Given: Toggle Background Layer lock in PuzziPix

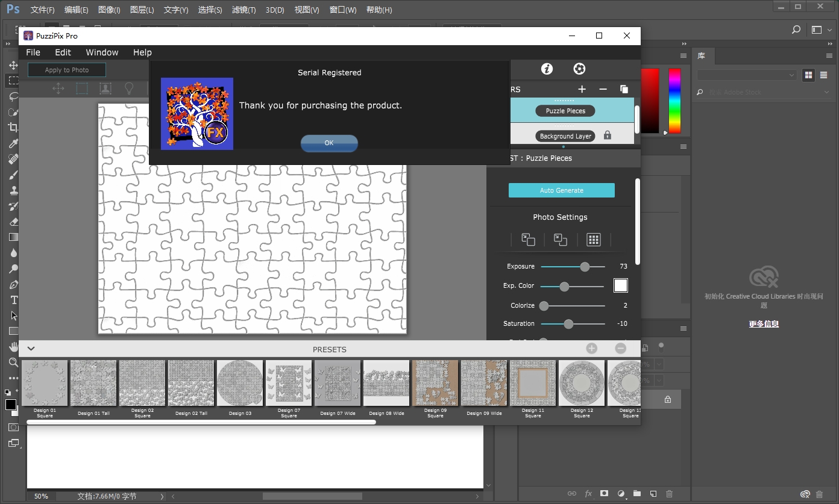Looking at the screenshot, I should [608, 135].
